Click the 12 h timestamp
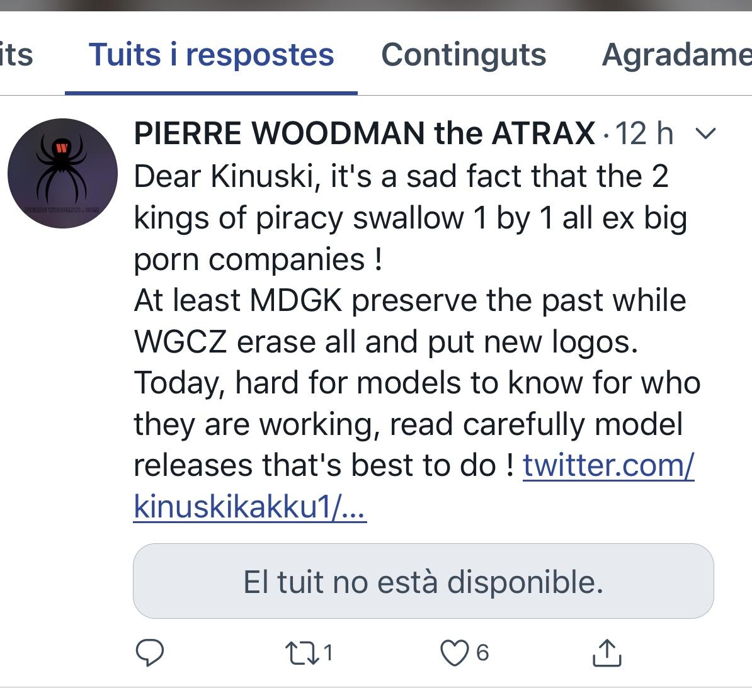 tap(644, 133)
